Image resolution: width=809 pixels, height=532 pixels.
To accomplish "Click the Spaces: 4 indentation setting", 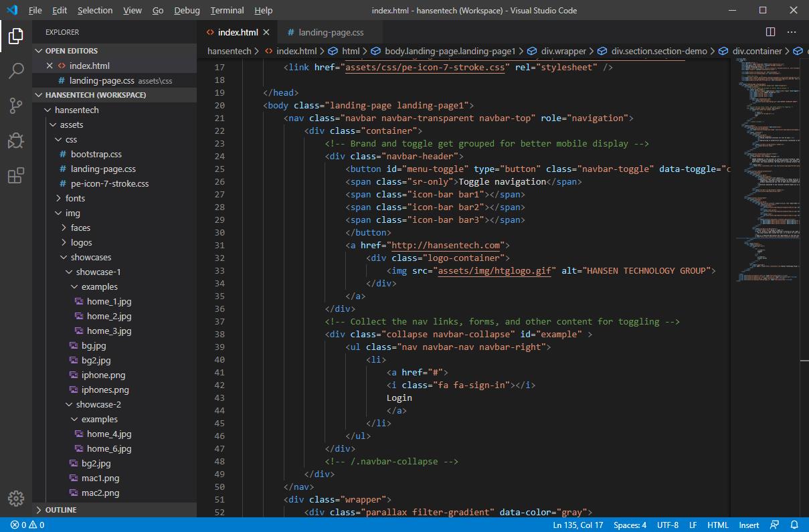I will tap(630, 525).
